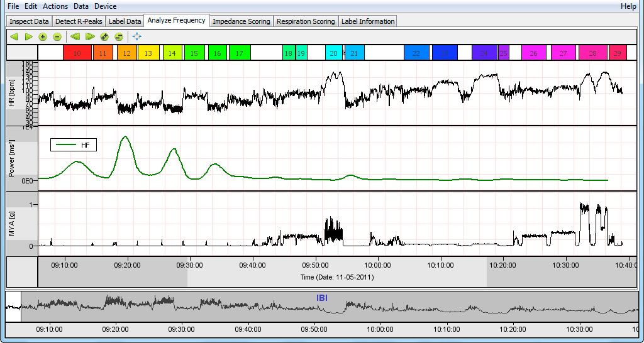Open the Device menu
The height and width of the screenshot is (343, 644).
[x=105, y=6]
